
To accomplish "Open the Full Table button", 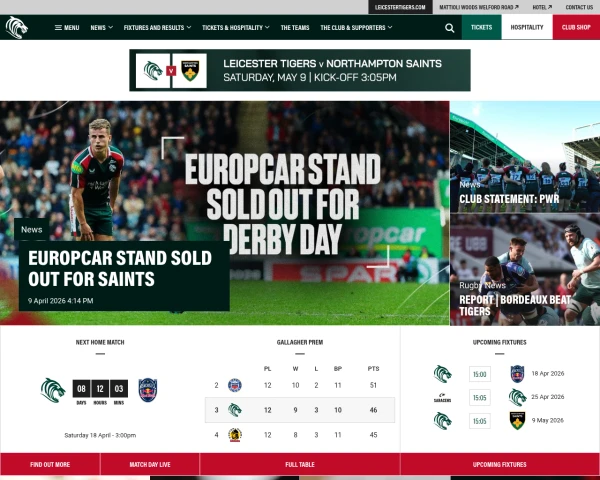I will point(300,464).
